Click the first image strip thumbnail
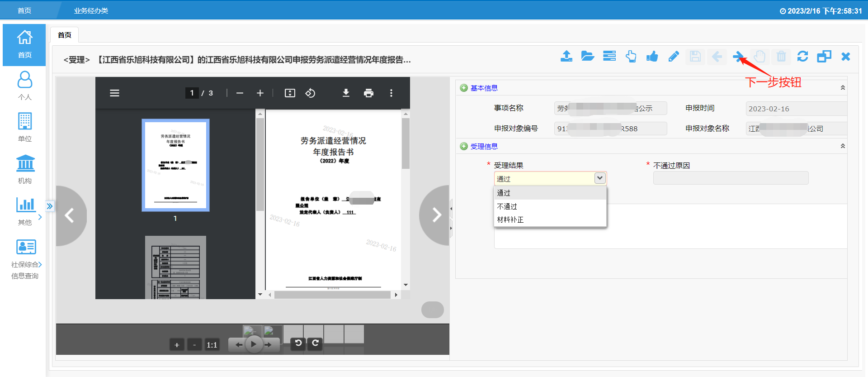This screenshot has height=377, width=868. coord(252,333)
